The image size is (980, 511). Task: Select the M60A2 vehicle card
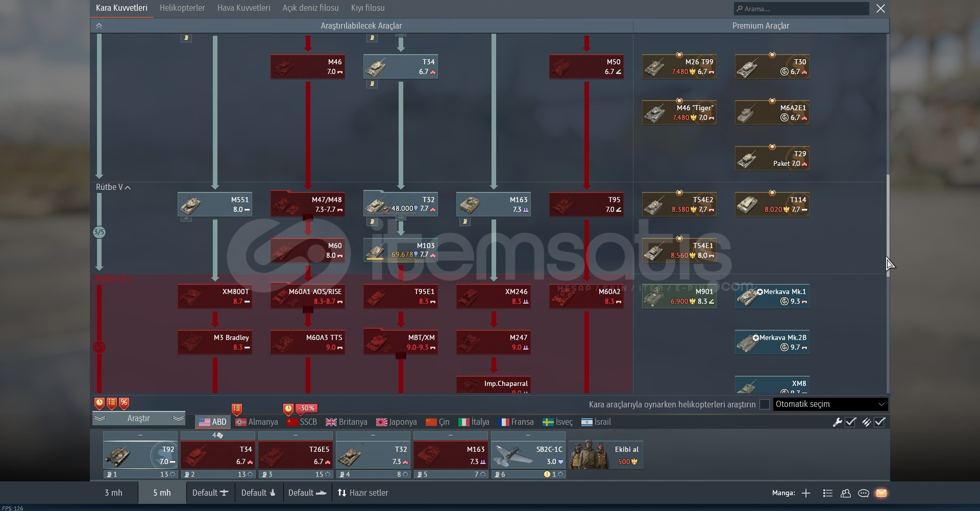click(586, 296)
